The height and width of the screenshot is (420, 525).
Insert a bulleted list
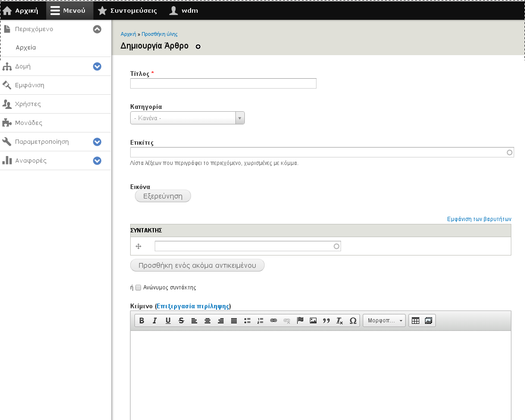coord(247,321)
